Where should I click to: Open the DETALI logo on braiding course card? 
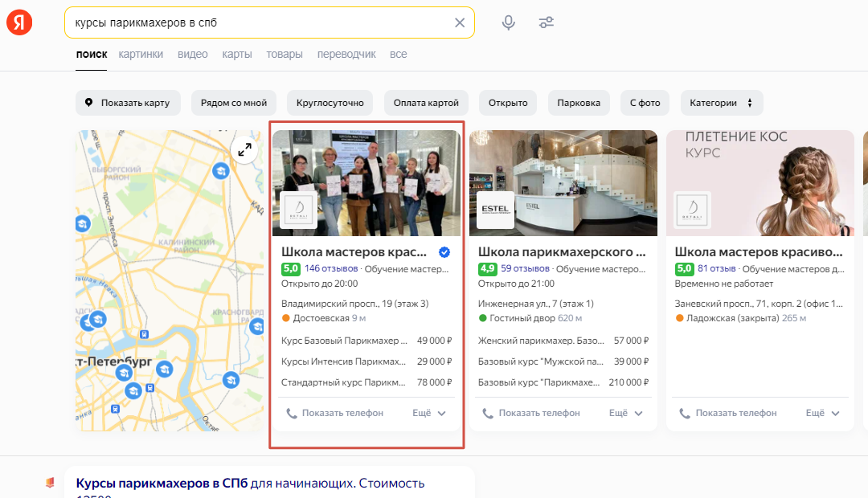(x=693, y=210)
